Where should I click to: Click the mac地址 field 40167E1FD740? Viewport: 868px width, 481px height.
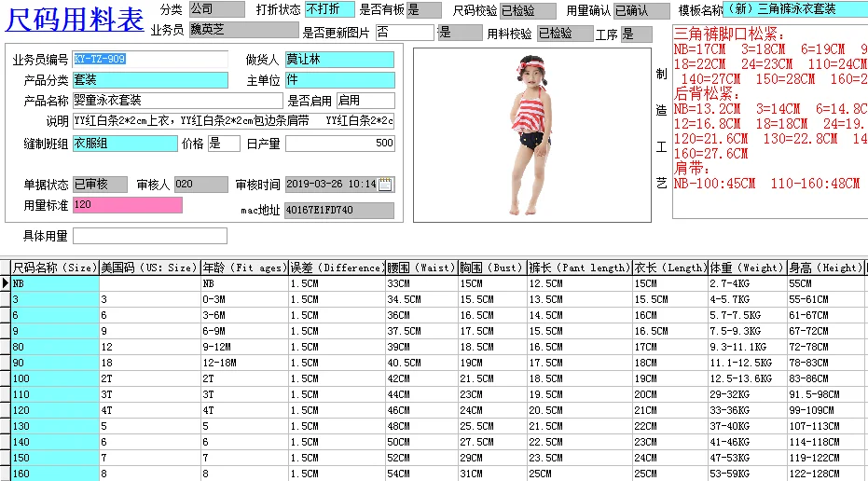pos(339,211)
